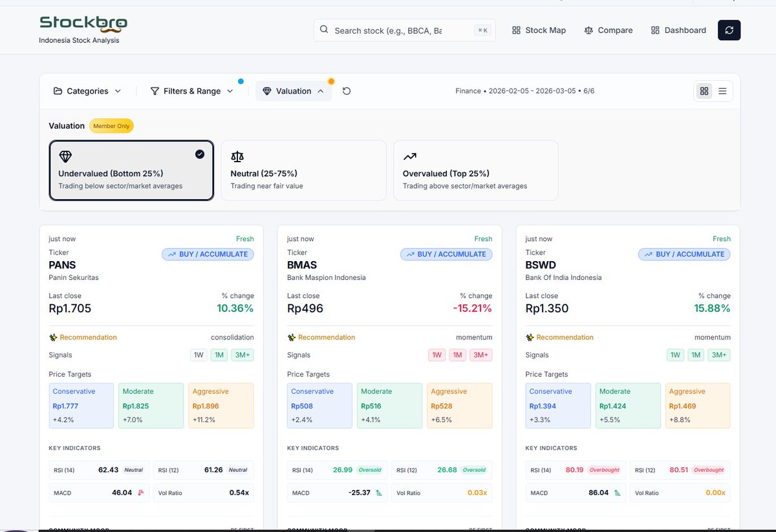Open the Filters & Range dropdown
Viewport: 776px width, 532px height.
point(191,91)
